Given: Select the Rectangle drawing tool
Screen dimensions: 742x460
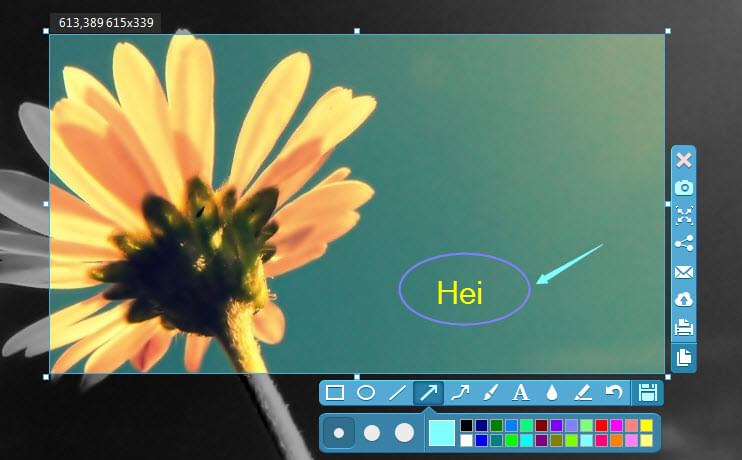Looking at the screenshot, I should click(336, 393).
